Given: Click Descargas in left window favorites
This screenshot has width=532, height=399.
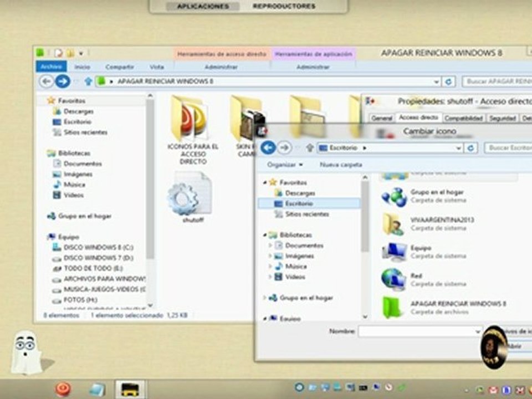Looking at the screenshot, I should 78,111.
